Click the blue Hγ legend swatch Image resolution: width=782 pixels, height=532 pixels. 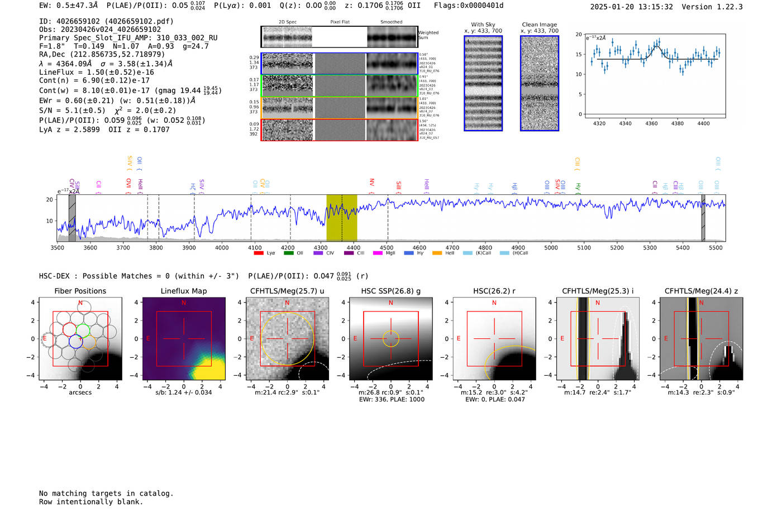coord(409,253)
